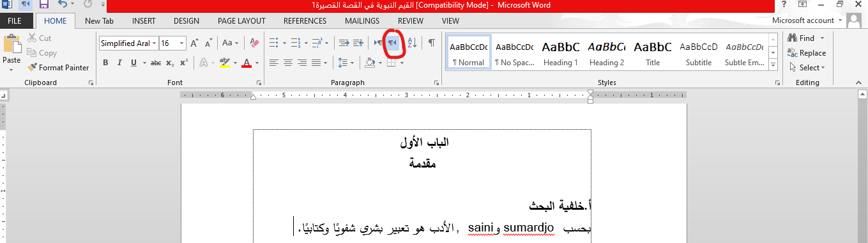
Task: Toggle Subscript formatting
Action: (x=170, y=63)
